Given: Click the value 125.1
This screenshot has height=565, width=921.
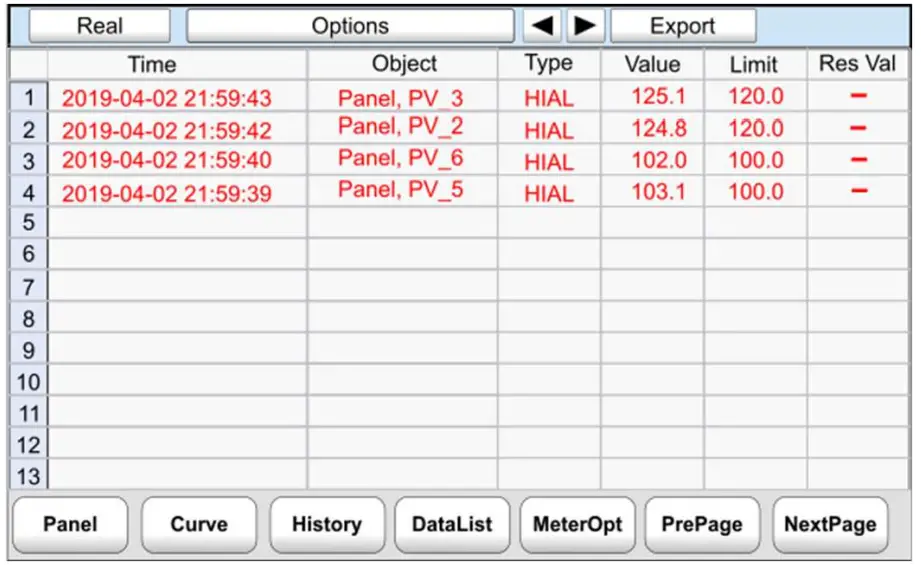Looking at the screenshot, I should click(658, 96).
